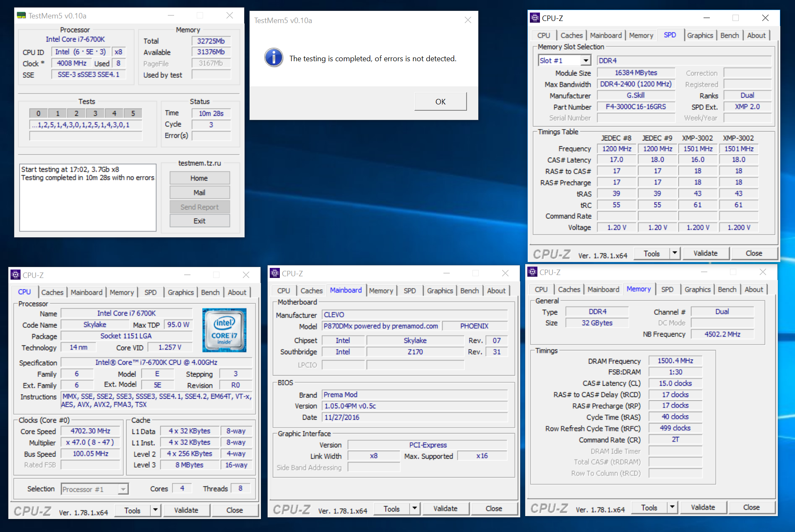Click the TestMem5 log text area

pos(88,197)
